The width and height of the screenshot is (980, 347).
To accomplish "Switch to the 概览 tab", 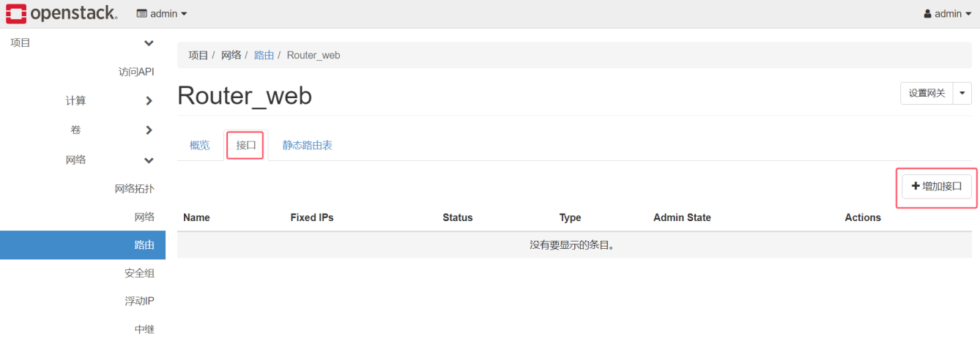I will tap(200, 145).
